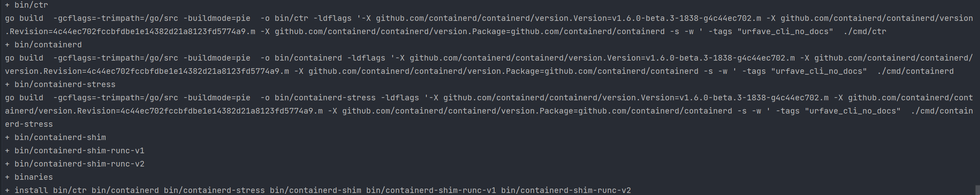This screenshot has height=195, width=980.
Task: Click the '+ bin/containerd-shim-runc-v2' line
Action: coord(75,164)
